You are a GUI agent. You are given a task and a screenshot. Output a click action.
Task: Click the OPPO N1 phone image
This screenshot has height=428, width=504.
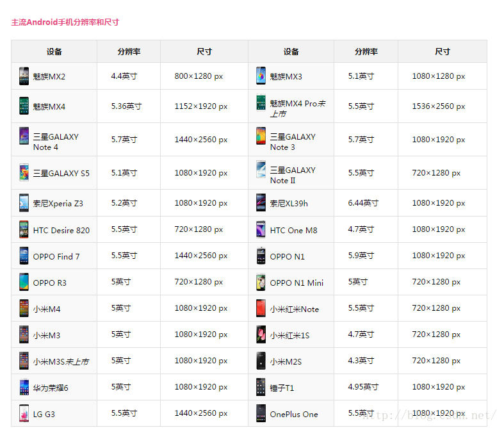(x=261, y=256)
